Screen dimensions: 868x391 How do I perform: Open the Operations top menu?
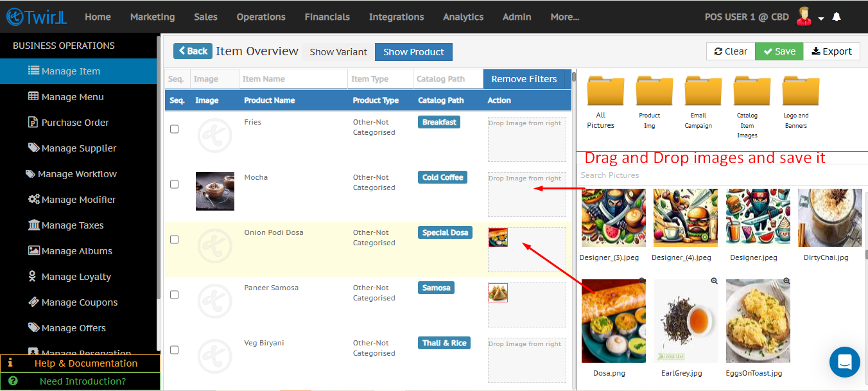(261, 17)
